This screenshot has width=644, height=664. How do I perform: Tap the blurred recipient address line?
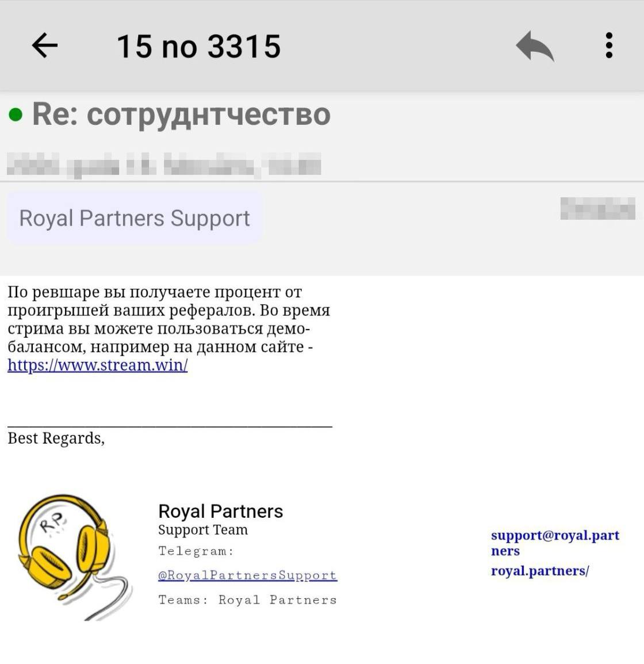(x=164, y=165)
